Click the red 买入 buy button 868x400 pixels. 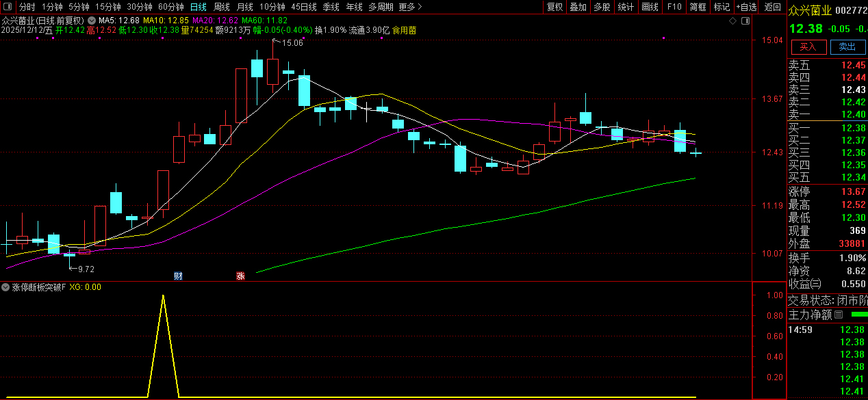[808, 46]
